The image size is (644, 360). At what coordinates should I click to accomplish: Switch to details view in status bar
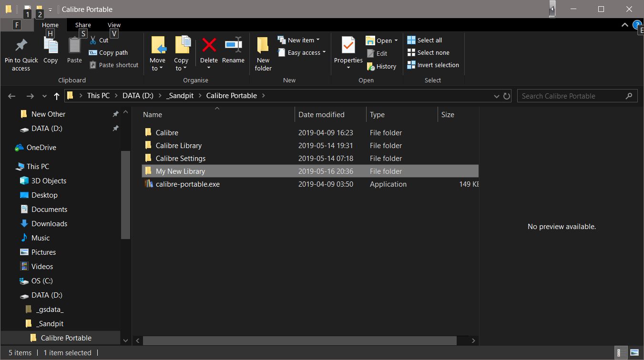tap(621, 353)
